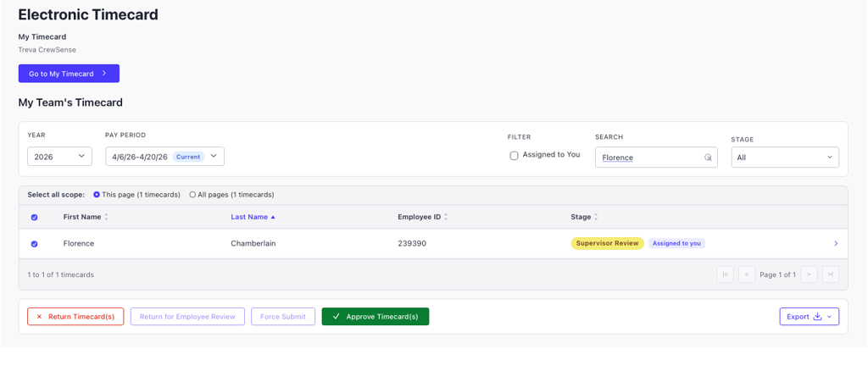Uncheck Florence Chamberlain's row checkbox
This screenshot has height=382, width=868.
coord(34,244)
